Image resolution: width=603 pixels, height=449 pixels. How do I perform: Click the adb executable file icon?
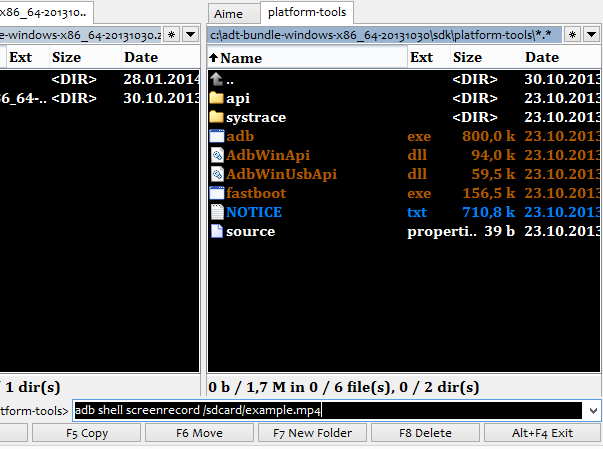pyautogui.click(x=217, y=136)
